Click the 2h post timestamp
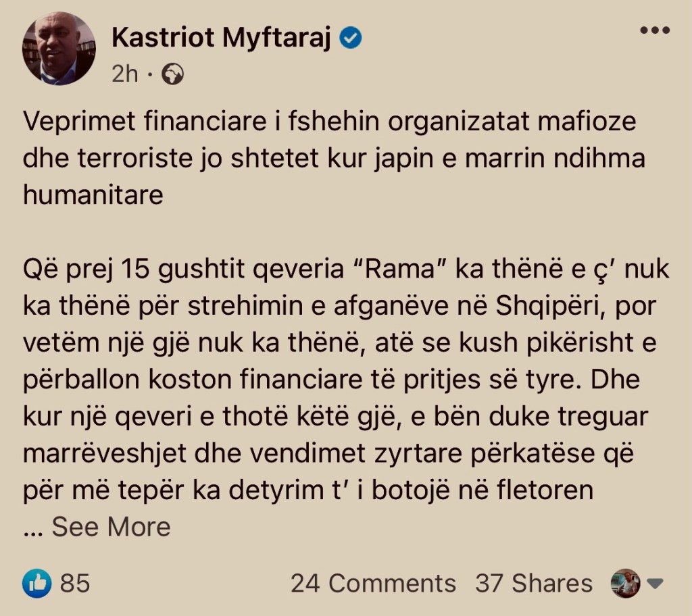The height and width of the screenshot is (616, 692). pos(125,74)
